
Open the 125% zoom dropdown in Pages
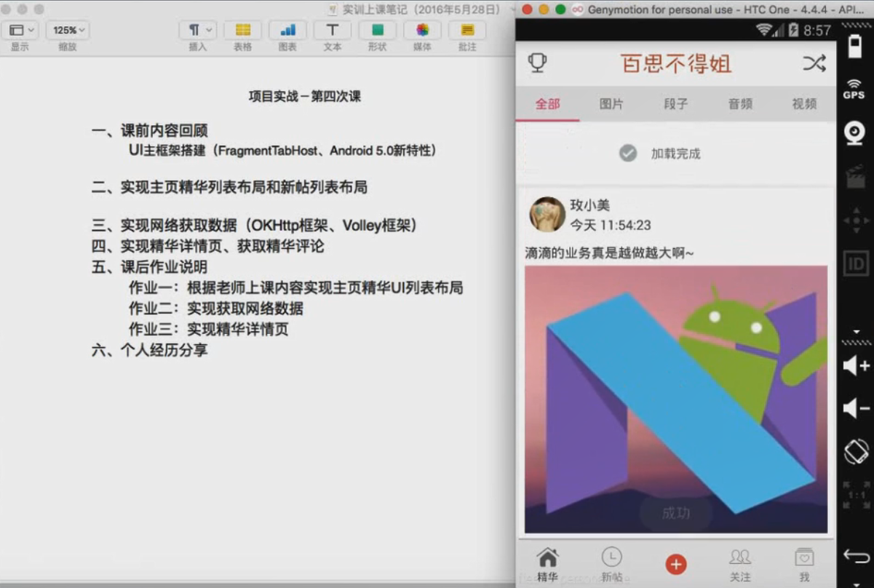click(x=68, y=30)
